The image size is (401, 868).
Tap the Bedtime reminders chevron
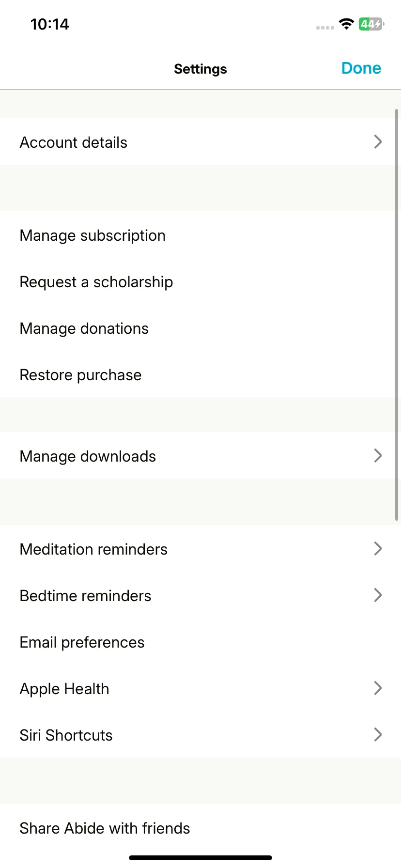click(x=378, y=595)
